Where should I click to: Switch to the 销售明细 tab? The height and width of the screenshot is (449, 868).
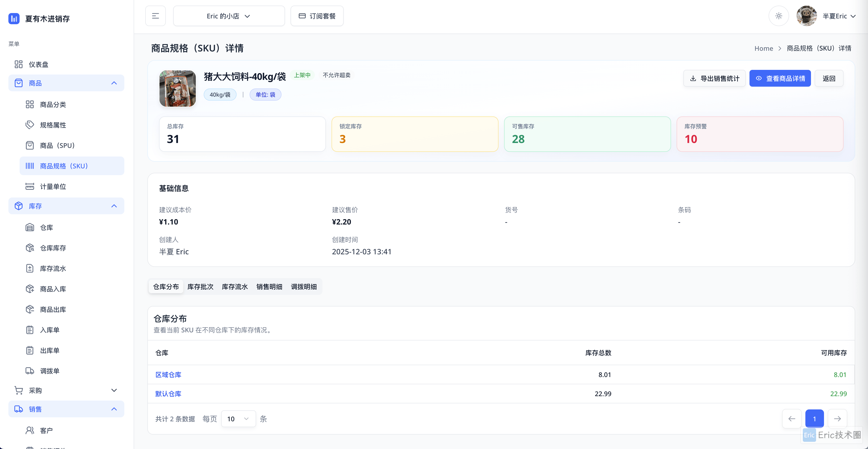click(269, 286)
